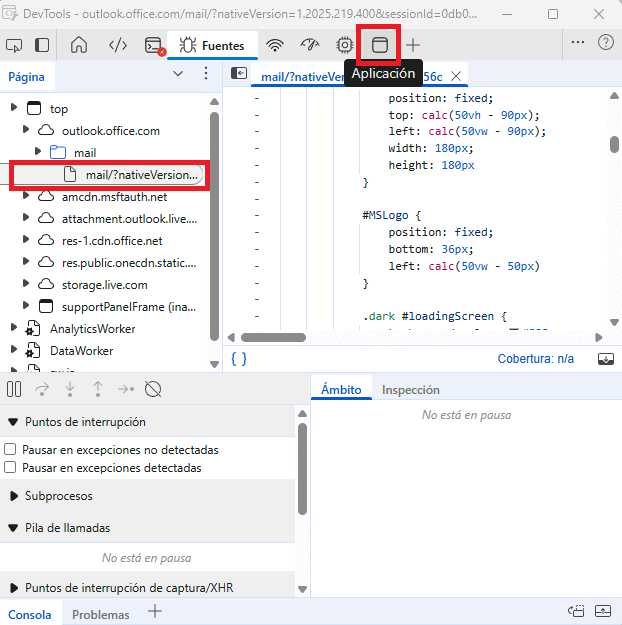Step into next function call
The image size is (622, 625).
(x=70, y=389)
